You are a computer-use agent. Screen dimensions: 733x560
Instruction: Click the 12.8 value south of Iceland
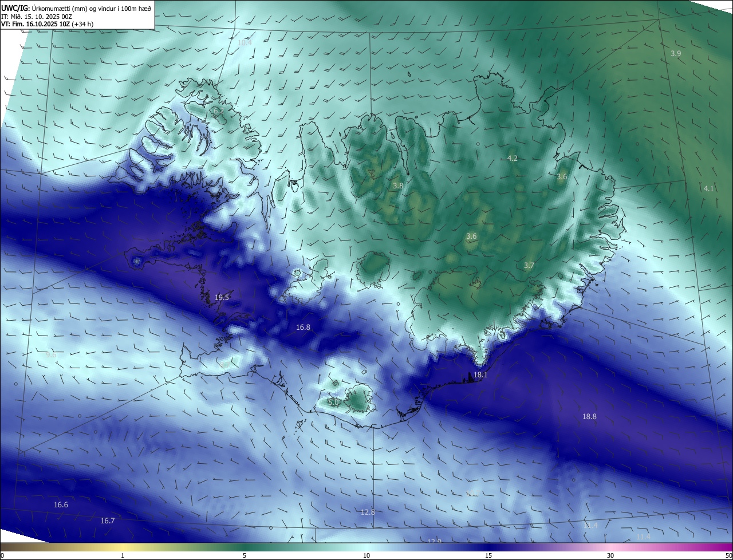coord(368,512)
